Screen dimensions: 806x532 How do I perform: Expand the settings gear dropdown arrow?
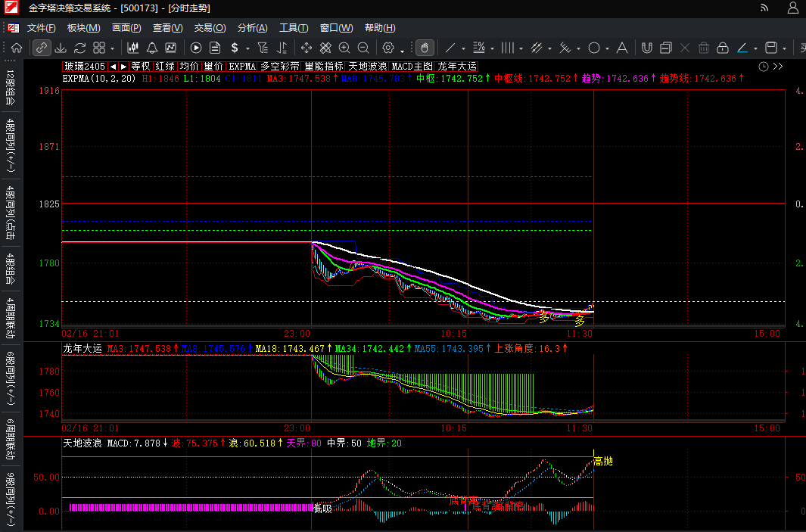click(402, 51)
